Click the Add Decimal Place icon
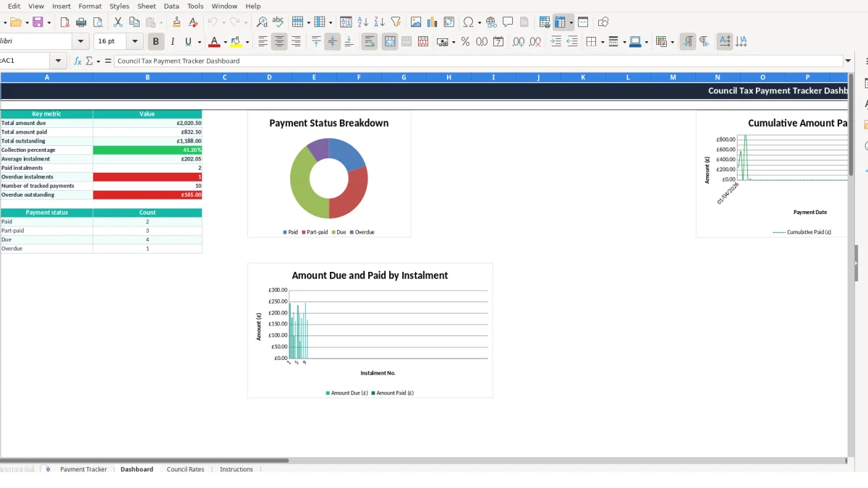 [519, 42]
